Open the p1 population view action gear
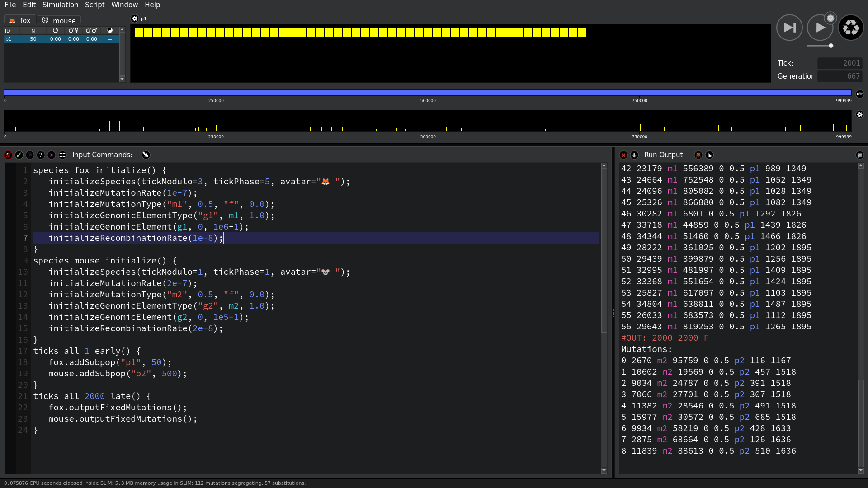The height and width of the screenshot is (488, 868). pos(135,19)
